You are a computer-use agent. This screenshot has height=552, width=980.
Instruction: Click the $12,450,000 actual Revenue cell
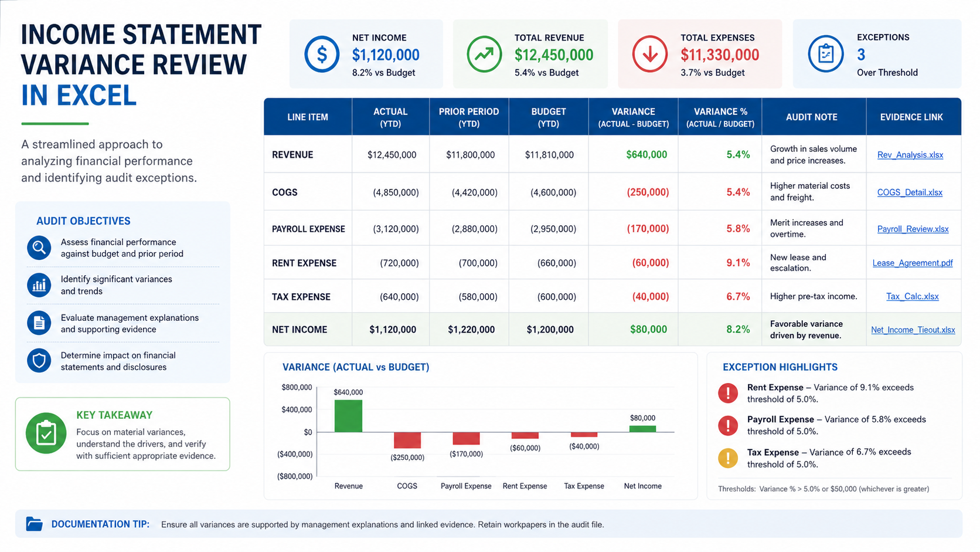click(392, 155)
